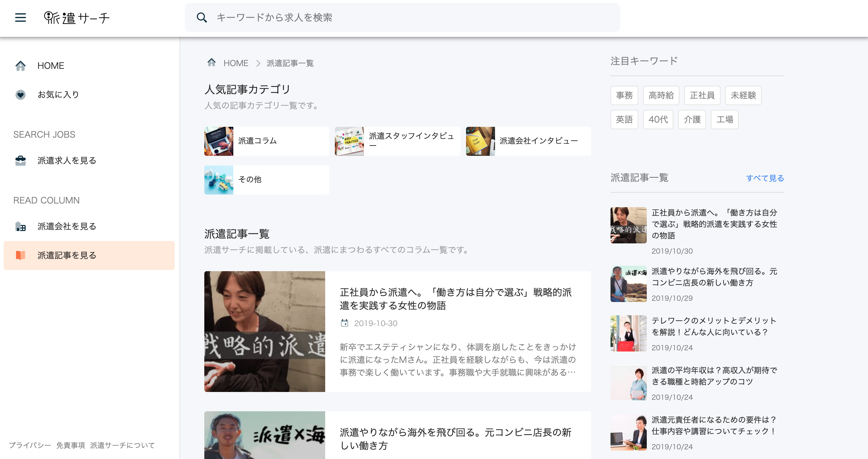Click the briefcase icon for 派遣求人を見る
The image size is (868, 459).
tap(20, 161)
